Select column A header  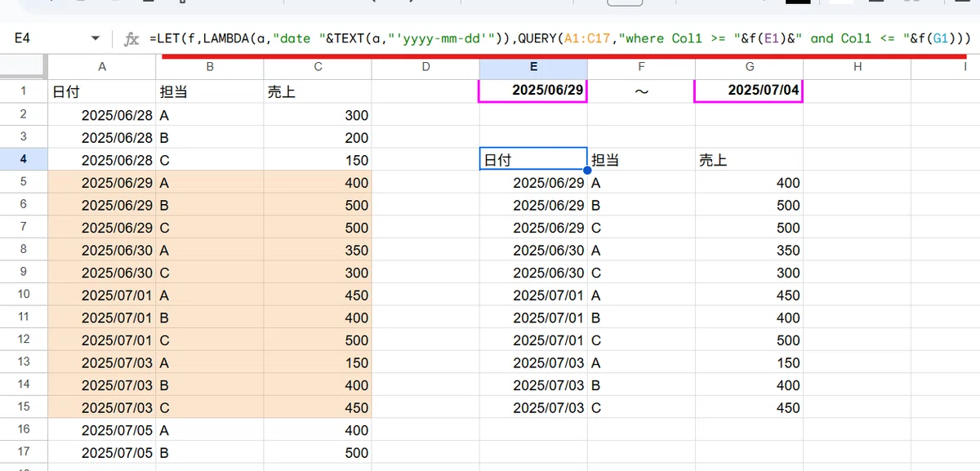[102, 67]
